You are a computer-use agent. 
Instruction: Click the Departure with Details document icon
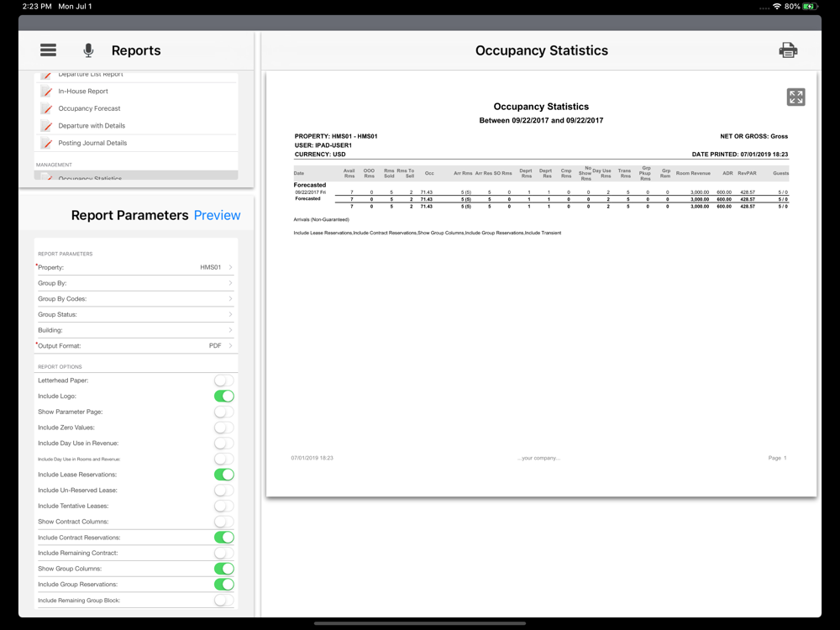point(47,126)
